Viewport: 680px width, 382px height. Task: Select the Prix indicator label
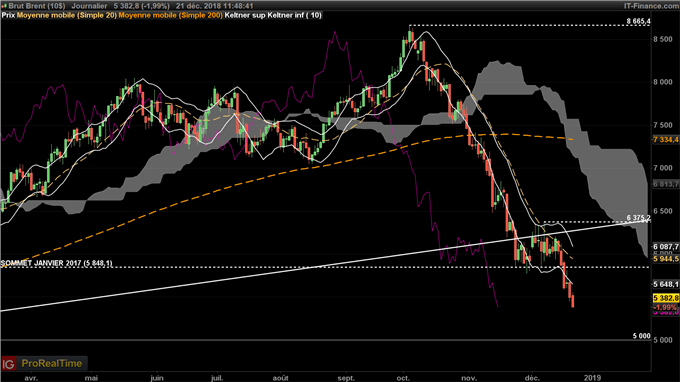9,15
